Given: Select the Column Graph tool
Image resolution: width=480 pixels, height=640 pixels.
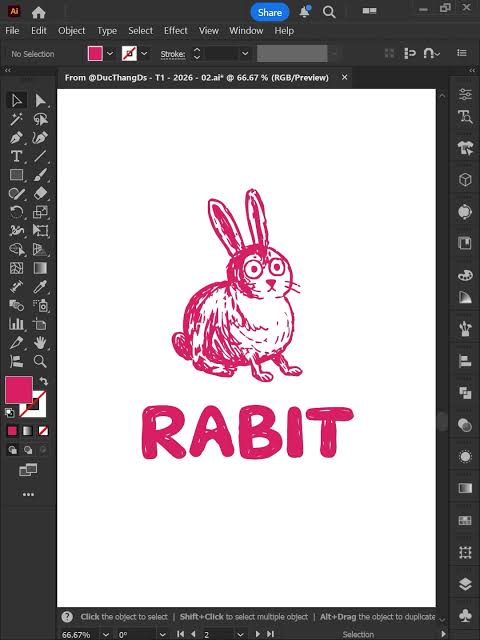Looking at the screenshot, I should click(16, 324).
